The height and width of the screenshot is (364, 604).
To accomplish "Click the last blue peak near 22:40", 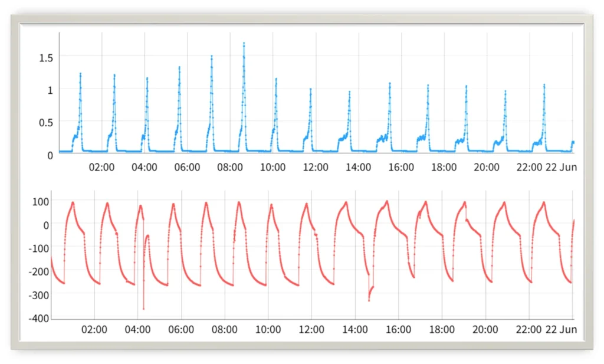I will coord(544,85).
